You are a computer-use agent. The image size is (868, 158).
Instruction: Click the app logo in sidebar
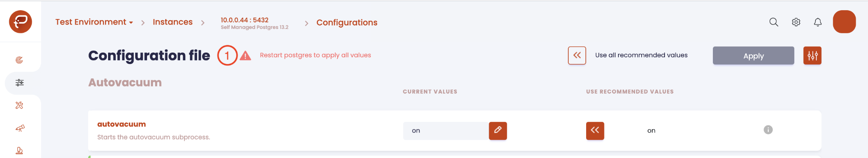point(20,22)
